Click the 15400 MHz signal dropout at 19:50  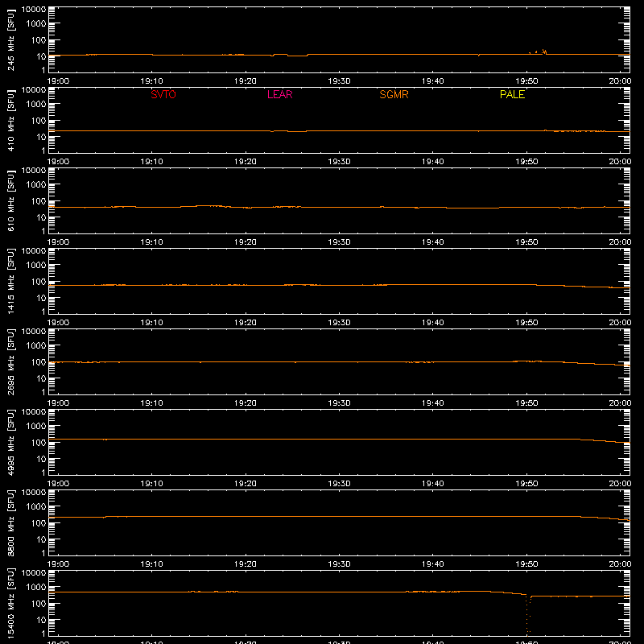[528, 614]
